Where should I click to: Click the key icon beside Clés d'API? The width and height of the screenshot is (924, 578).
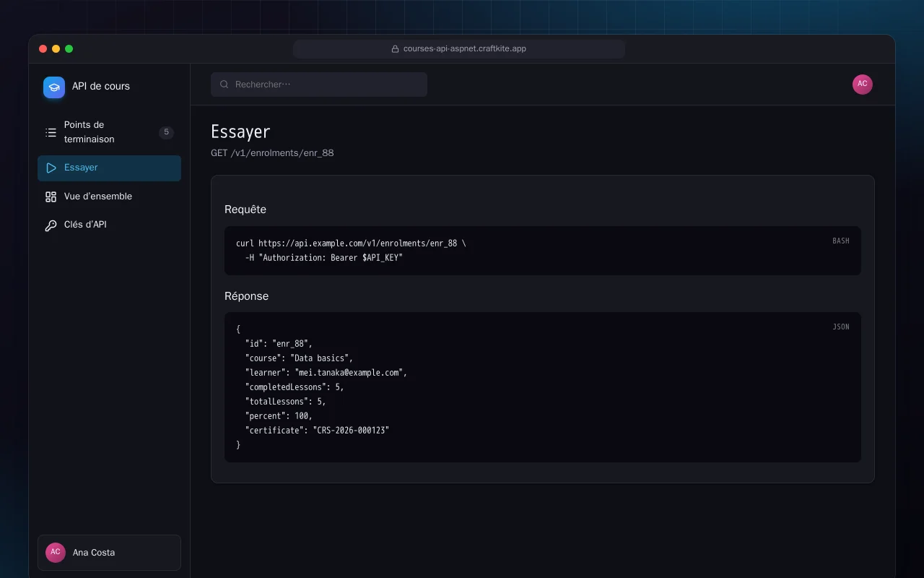[x=51, y=225]
